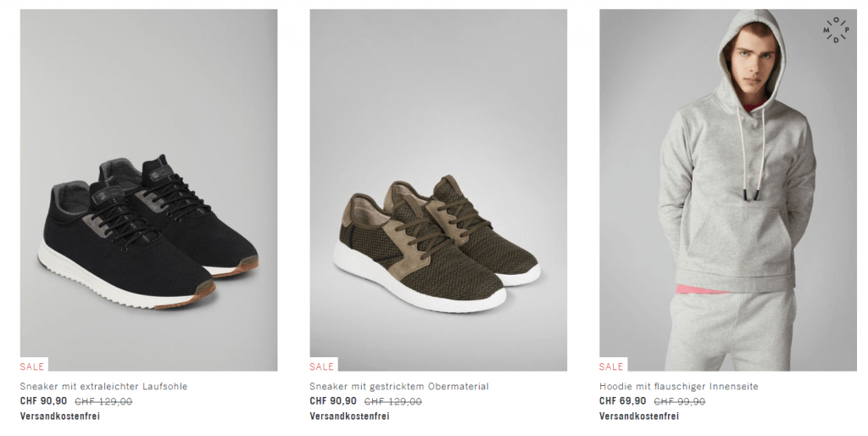This screenshot has width=868, height=436.
Task: Click strikethrough CHF 99,90 under hoodie
Action: pyautogui.click(x=680, y=402)
